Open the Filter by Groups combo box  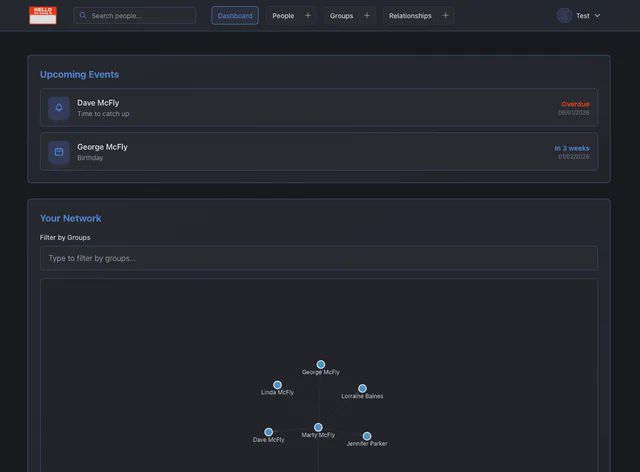click(318, 258)
